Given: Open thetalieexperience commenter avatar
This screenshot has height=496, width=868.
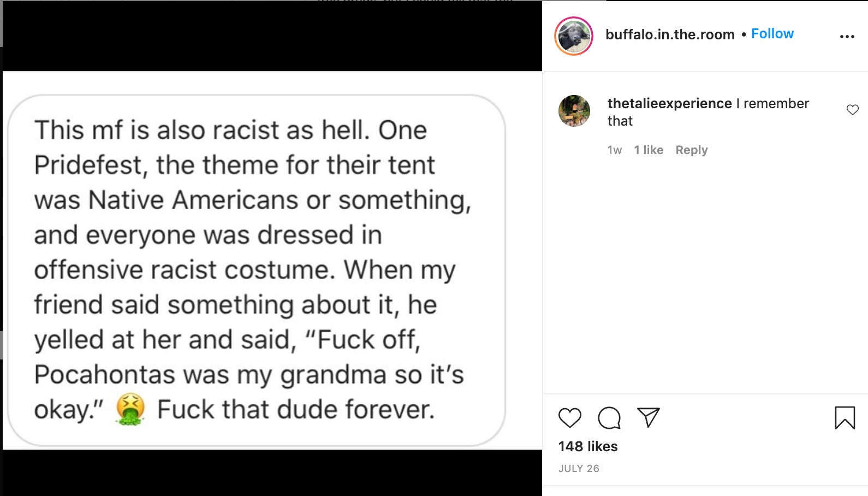Looking at the screenshot, I should [x=574, y=111].
